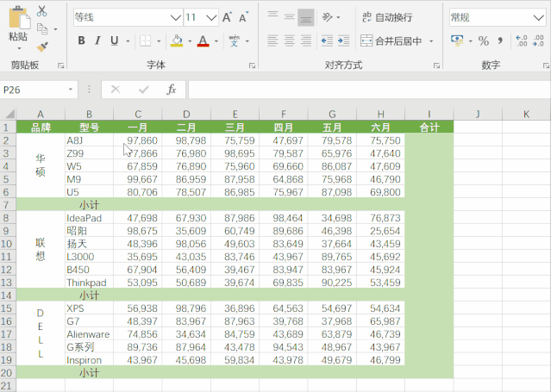The width and height of the screenshot is (551, 392).
Task: Click the Cut scissors icon
Action: click(x=41, y=11)
